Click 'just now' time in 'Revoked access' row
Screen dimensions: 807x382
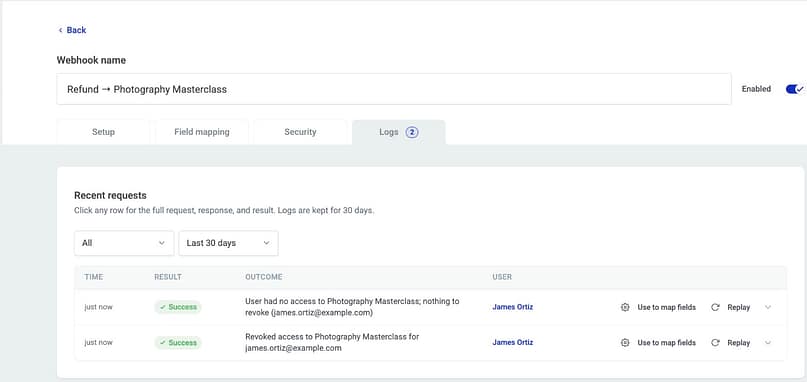(98, 343)
